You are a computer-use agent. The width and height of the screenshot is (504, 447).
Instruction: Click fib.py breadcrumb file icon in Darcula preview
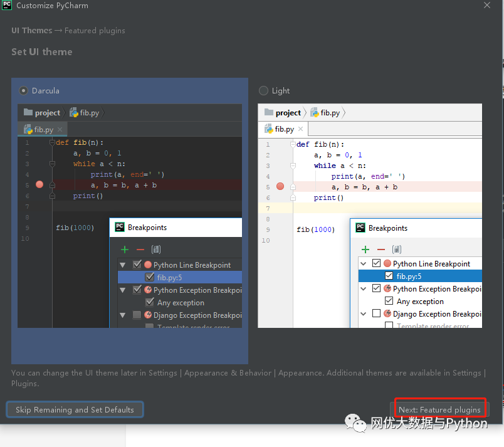(74, 112)
